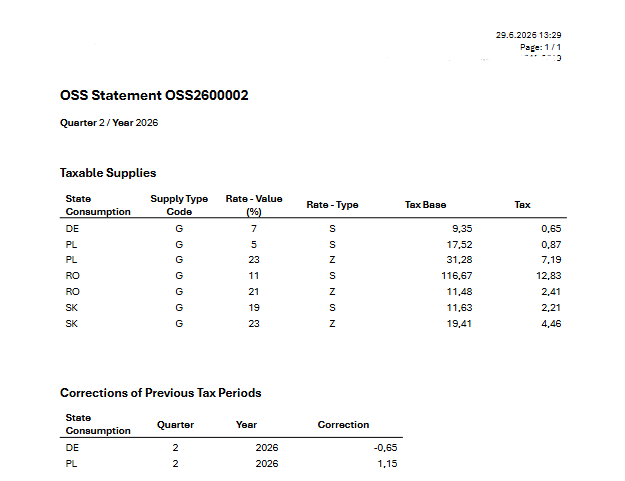The width and height of the screenshot is (625, 481).
Task: Select correction value '1,15'
Action: point(387,464)
